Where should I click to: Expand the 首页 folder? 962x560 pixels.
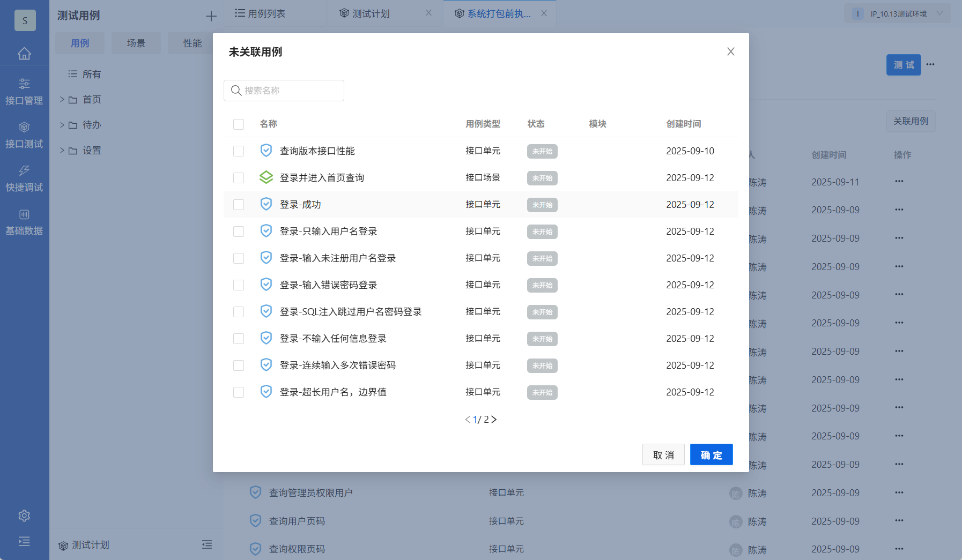[x=62, y=99]
